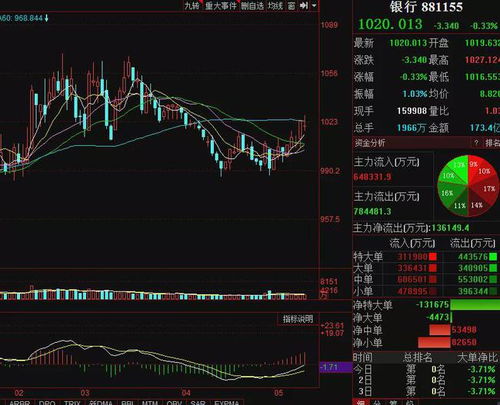The image size is (500, 405).
Task: Click the MA60 down arrow icon
Action: point(46,18)
